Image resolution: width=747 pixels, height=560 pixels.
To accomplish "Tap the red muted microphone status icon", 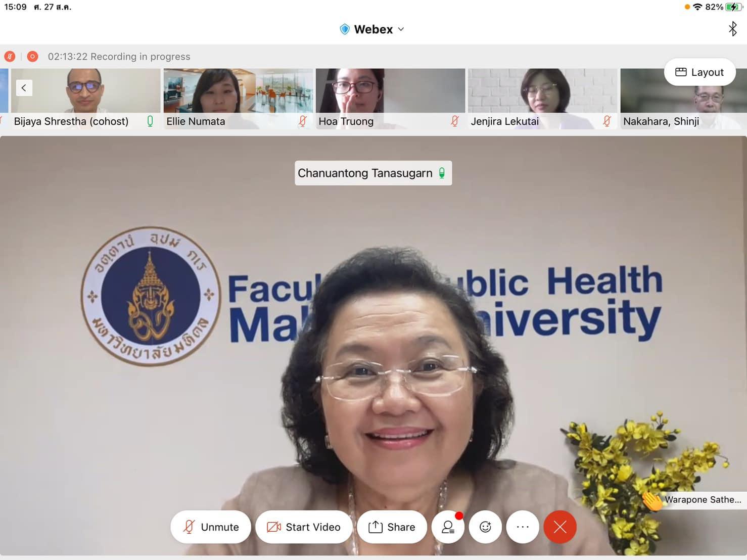I will point(10,57).
